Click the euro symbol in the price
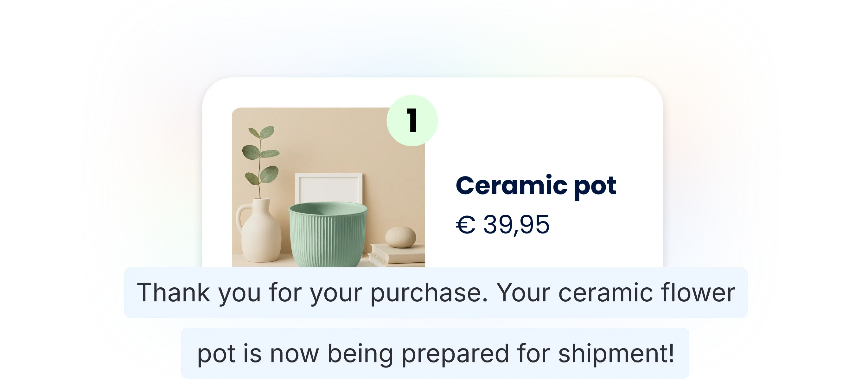This screenshot has height=384, width=868. 465,225
